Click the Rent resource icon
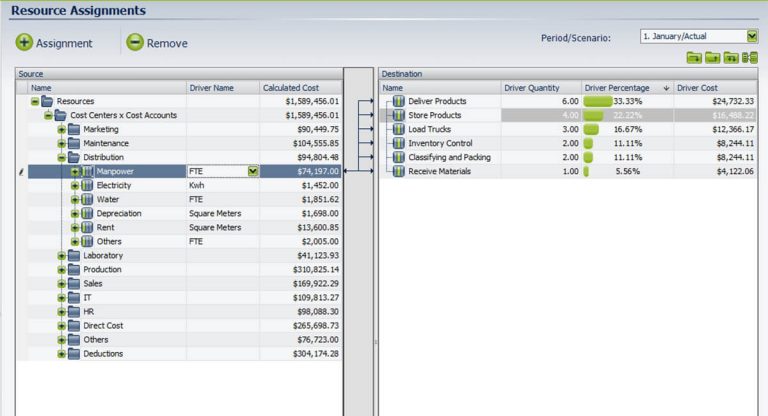 [87, 227]
